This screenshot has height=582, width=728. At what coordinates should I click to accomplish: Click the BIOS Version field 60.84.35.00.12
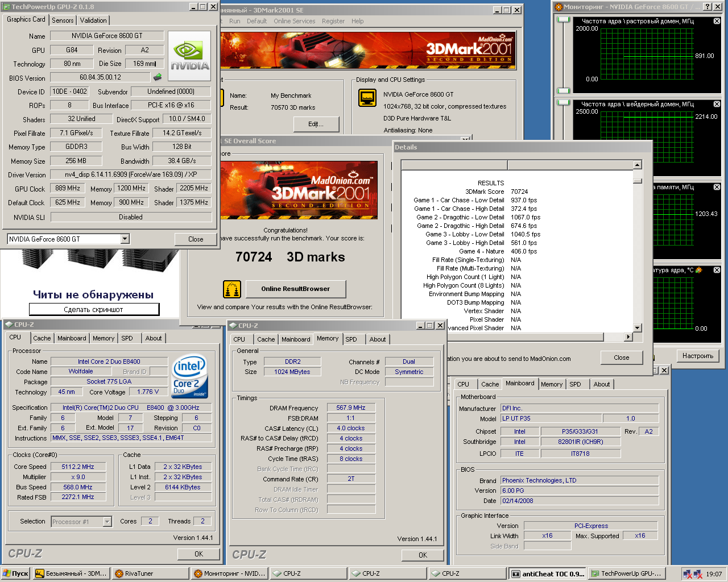pos(100,77)
